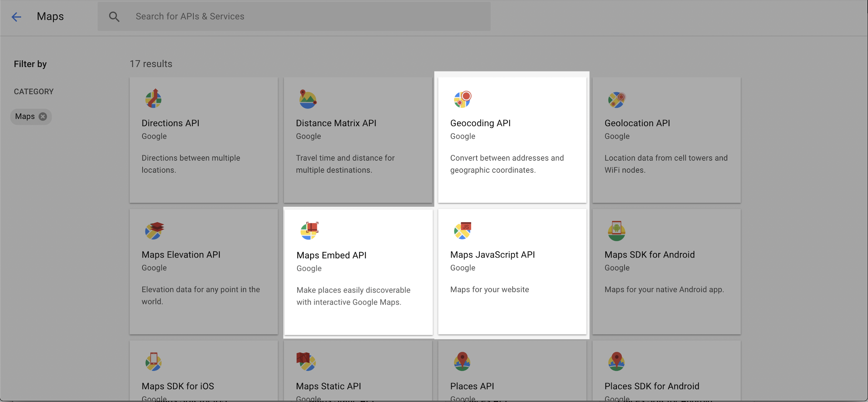Click the Maps JavaScript API icon

pos(462,231)
